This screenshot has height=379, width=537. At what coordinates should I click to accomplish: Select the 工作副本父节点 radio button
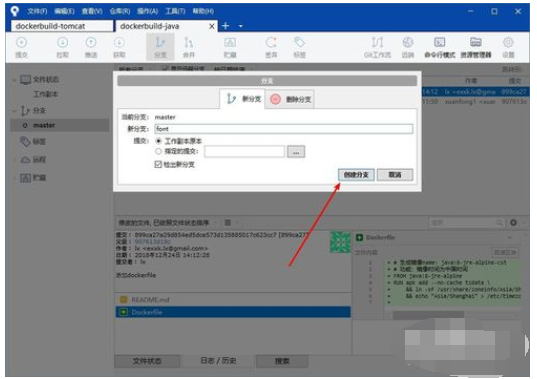158,141
